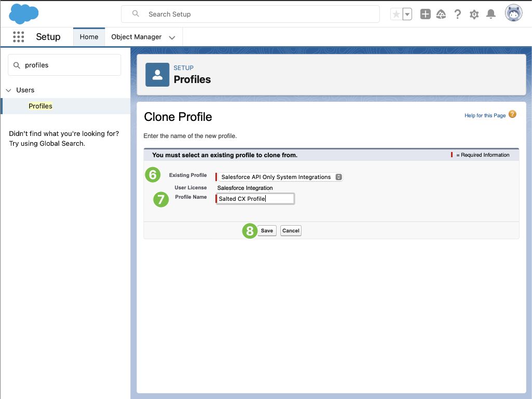
Task: Cancel the Clone Profile form
Action: click(291, 231)
